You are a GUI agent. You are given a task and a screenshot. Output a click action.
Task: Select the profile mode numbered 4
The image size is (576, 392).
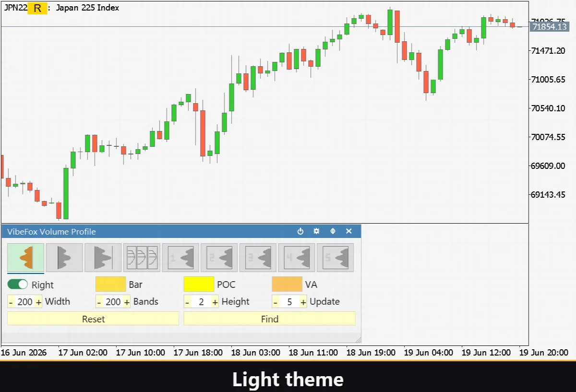click(x=296, y=258)
